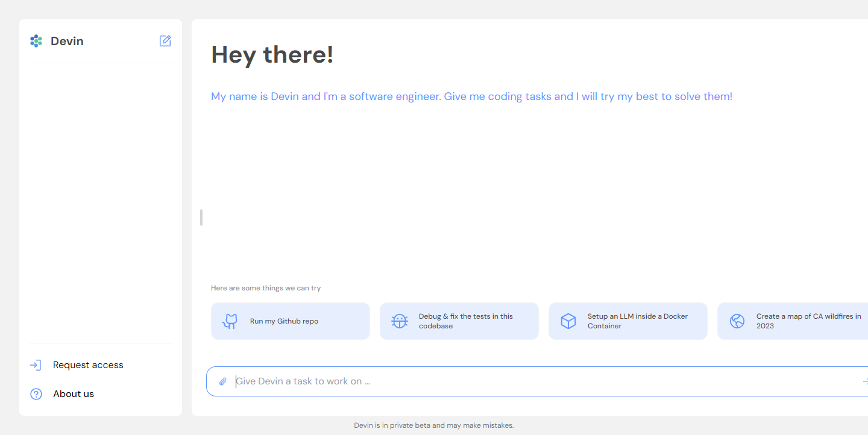Screen dimensions: 868x435
Task: Click the Devin title in the sidebar
Action: coord(67,41)
